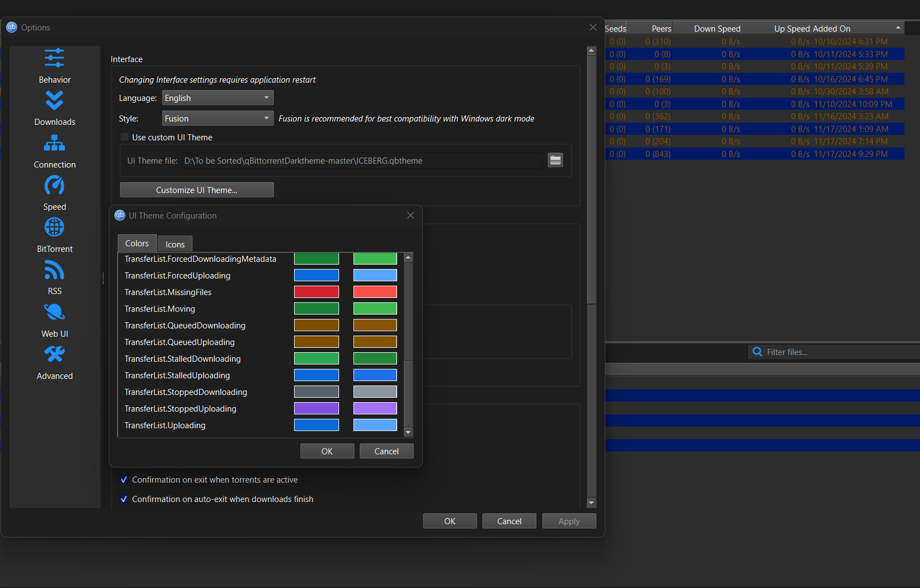Viewport: 920px width, 588px height.
Task: Click OK in the Options dialog
Action: point(450,521)
